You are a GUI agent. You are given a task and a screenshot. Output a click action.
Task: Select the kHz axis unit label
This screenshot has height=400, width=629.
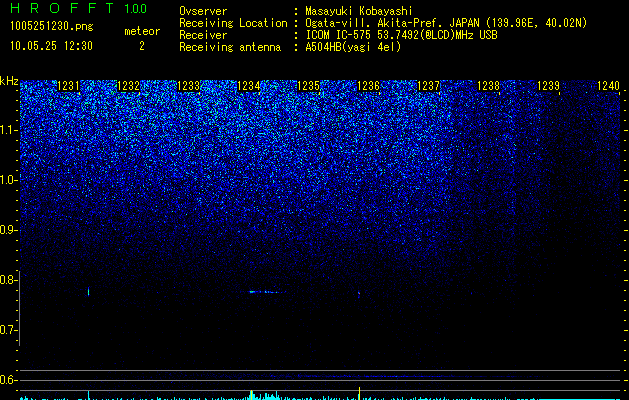click(9, 81)
